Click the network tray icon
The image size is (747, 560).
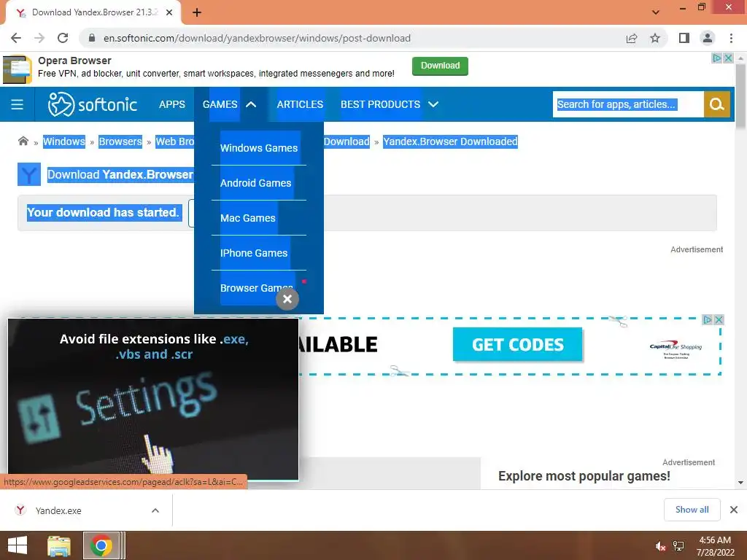(x=678, y=546)
